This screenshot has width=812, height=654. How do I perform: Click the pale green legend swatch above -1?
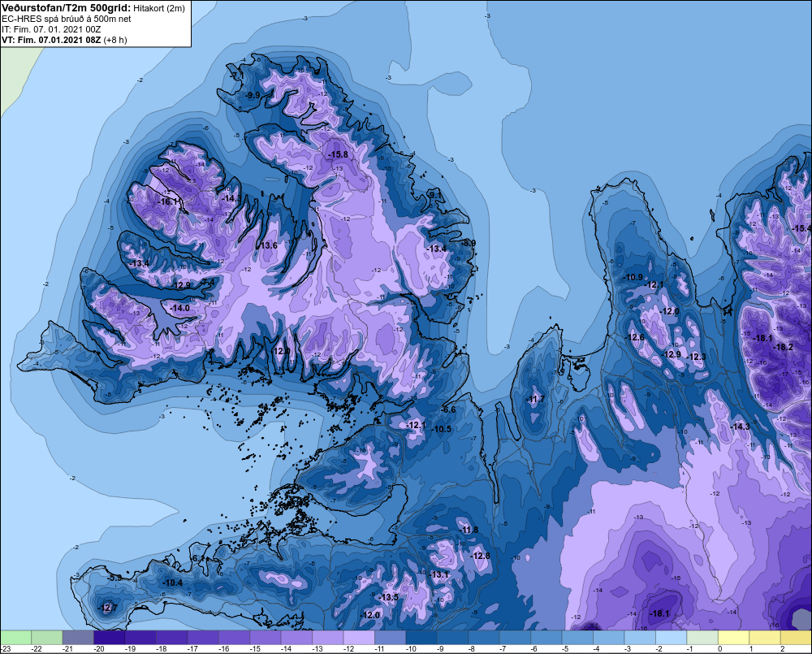click(x=702, y=638)
